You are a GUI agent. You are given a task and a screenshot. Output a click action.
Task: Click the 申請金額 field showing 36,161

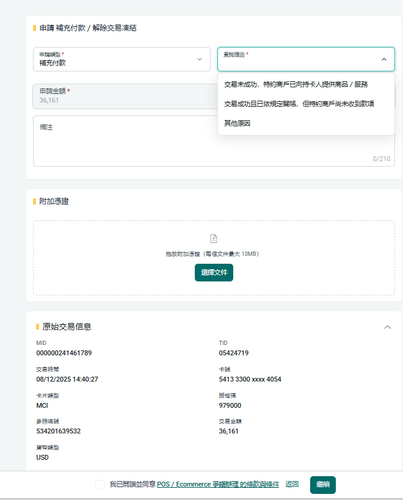coord(125,96)
